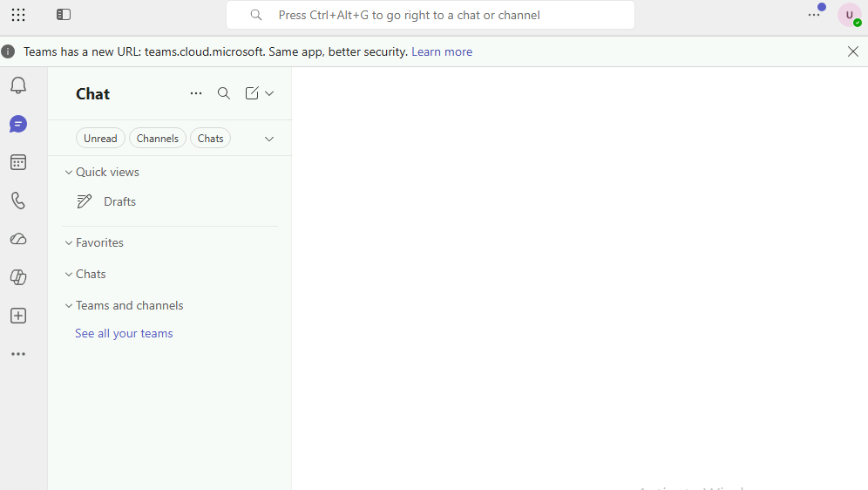
Task: Filter chats by Unread
Action: coord(100,139)
